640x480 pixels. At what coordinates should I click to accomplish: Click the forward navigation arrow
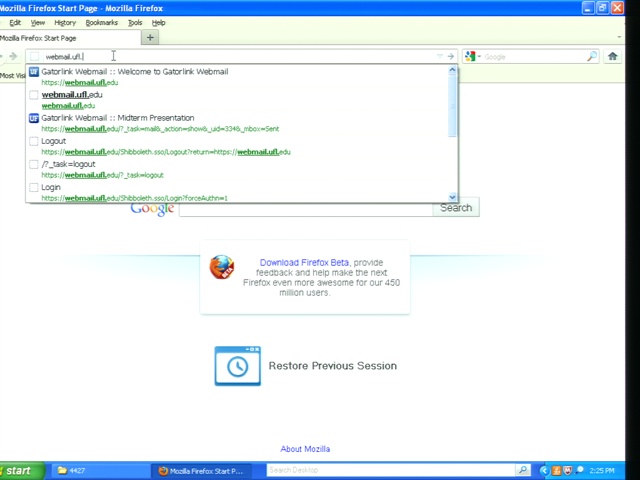click(x=13, y=56)
